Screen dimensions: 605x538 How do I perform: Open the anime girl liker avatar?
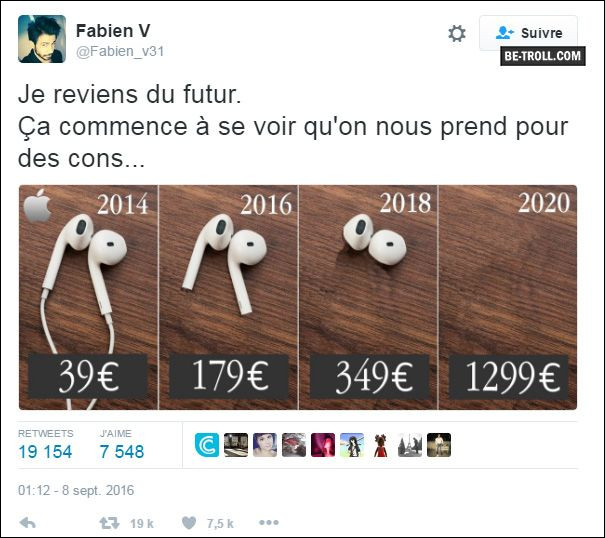pos(352,445)
